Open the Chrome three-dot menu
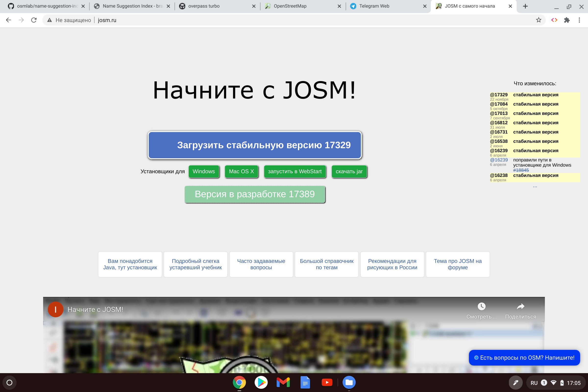The image size is (588, 392). (x=579, y=20)
